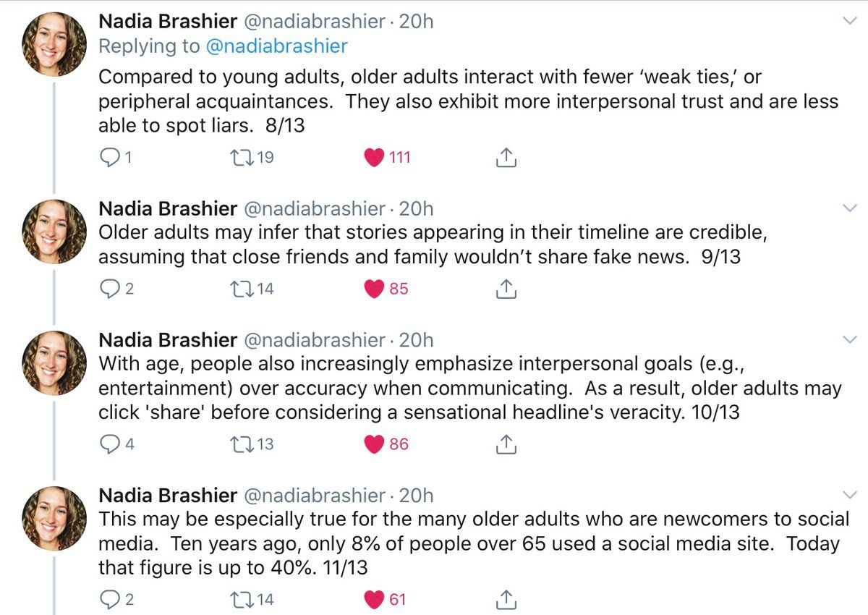Image resolution: width=868 pixels, height=615 pixels.
Task: Retweet the 11/13 social media newcomers tweet
Action: click(x=239, y=599)
